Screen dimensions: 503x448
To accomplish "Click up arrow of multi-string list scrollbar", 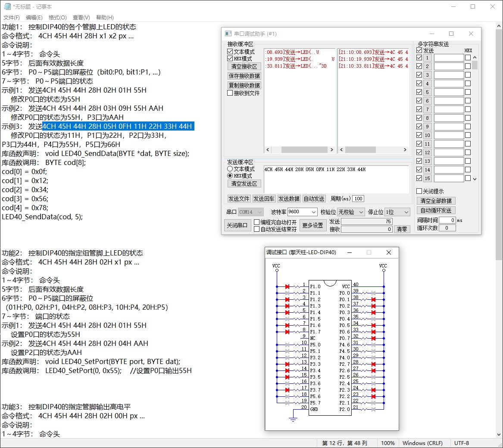I will point(475,57).
